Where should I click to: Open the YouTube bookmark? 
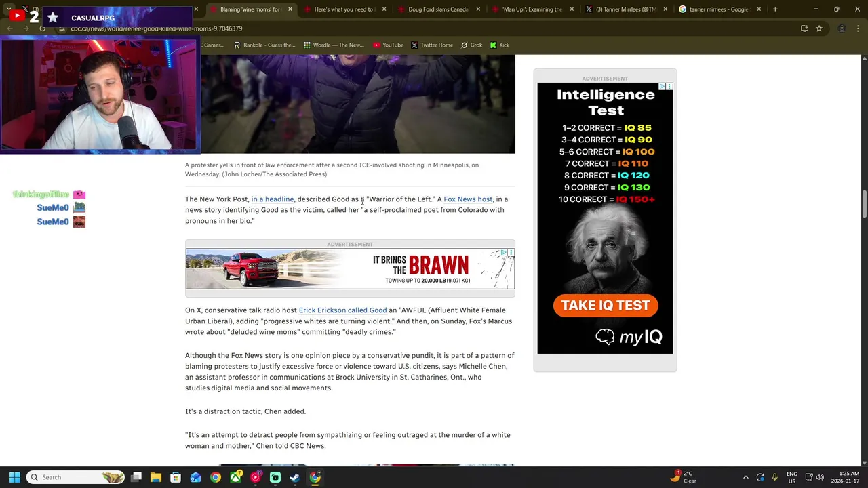pos(388,45)
